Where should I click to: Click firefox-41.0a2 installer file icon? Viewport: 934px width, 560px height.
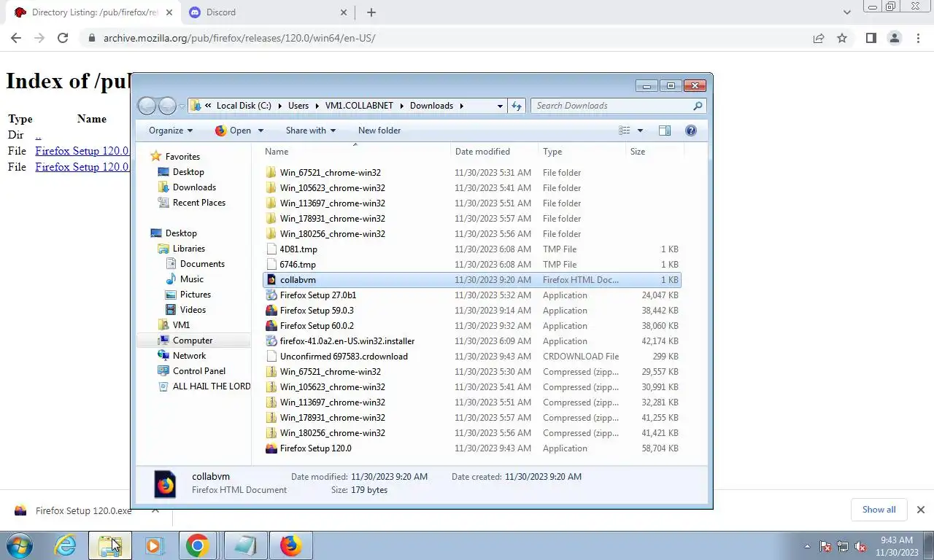click(271, 341)
